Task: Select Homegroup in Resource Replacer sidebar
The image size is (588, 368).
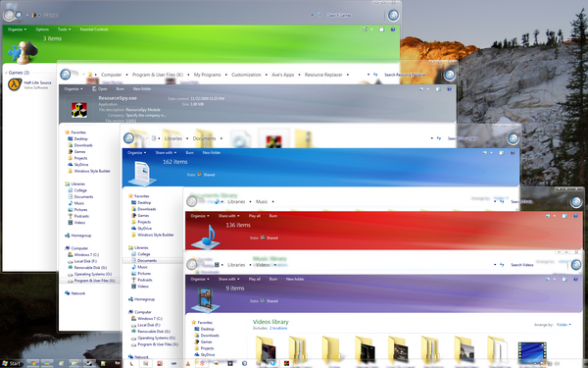Action: pyautogui.click(x=78, y=236)
